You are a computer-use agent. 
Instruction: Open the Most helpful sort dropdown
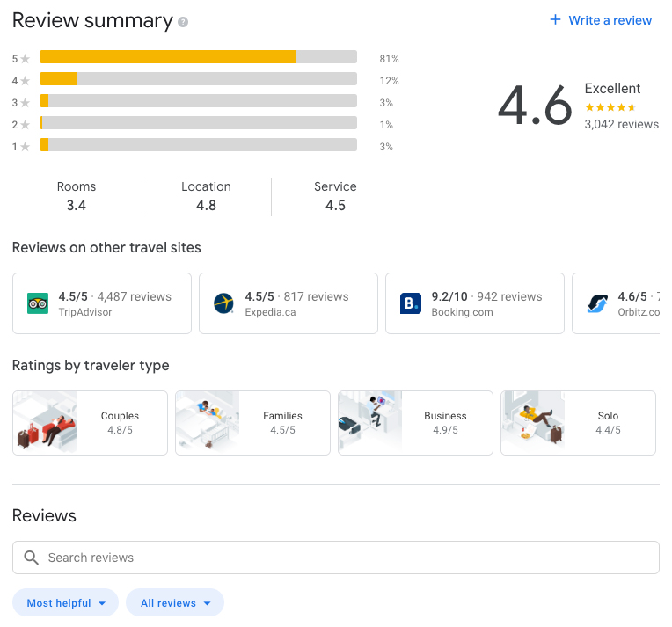pos(66,603)
